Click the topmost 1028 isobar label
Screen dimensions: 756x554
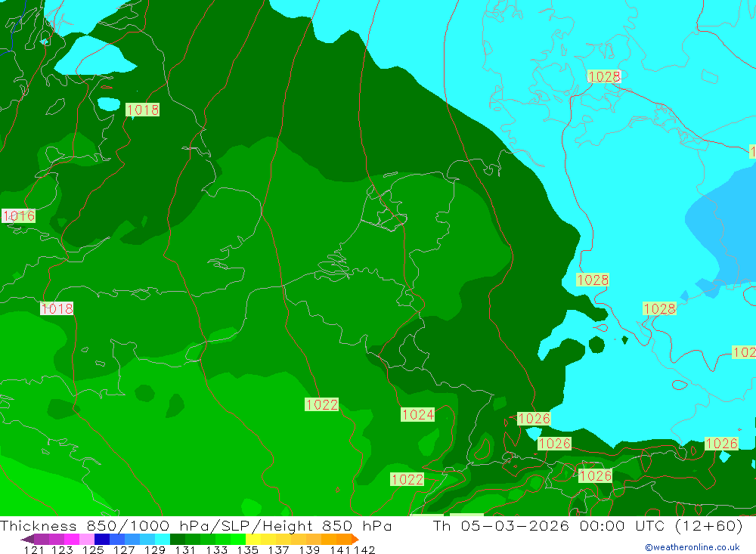click(x=604, y=76)
